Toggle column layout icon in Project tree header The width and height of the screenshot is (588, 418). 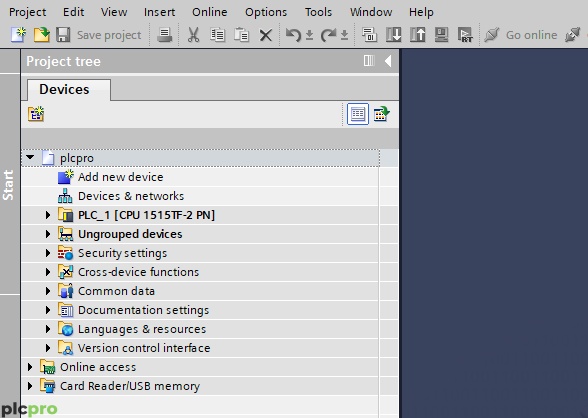[x=369, y=60]
